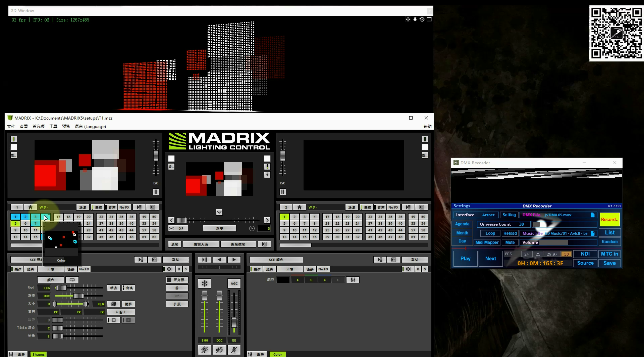The height and width of the screenshot is (357, 644).
Task: Open the 左前上 direction dropdown
Action: coord(121,312)
